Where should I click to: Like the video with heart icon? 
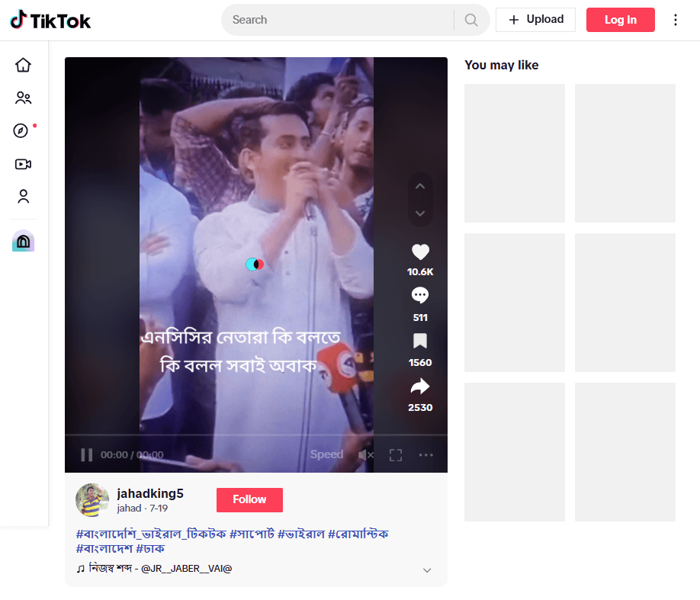point(420,252)
